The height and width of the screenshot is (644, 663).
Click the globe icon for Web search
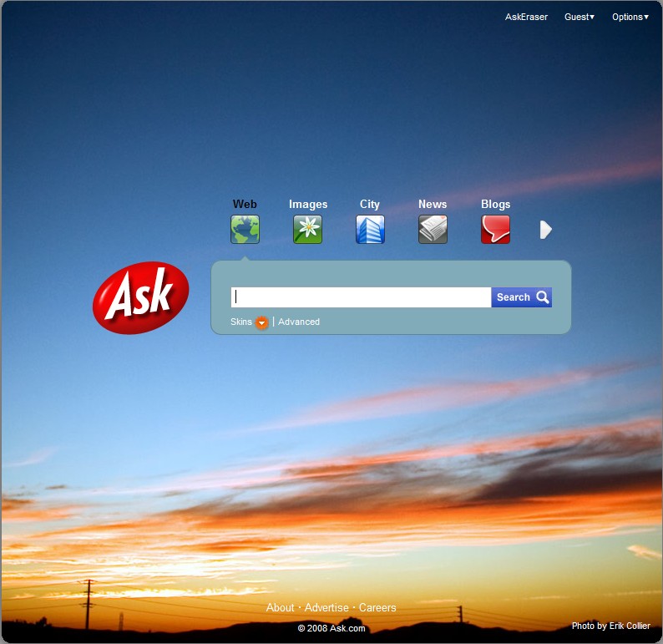pyautogui.click(x=245, y=229)
